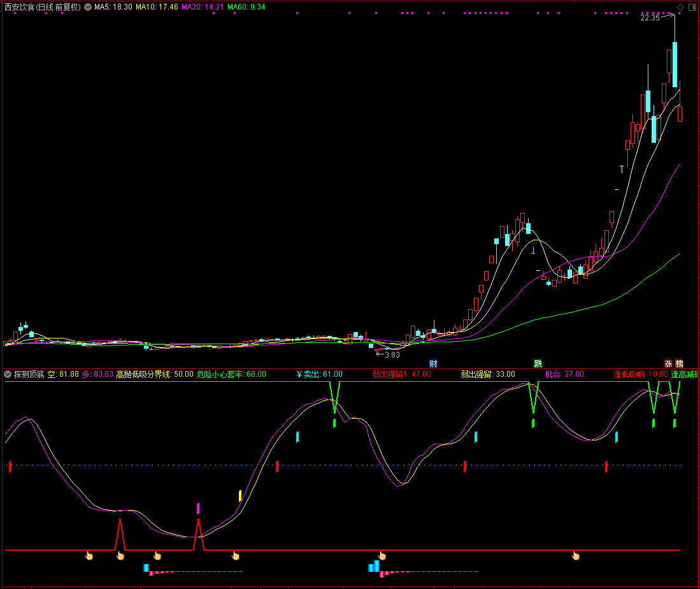
Task: Click the stock title 西安饮食(日线.前复权)
Action: click(x=43, y=7)
